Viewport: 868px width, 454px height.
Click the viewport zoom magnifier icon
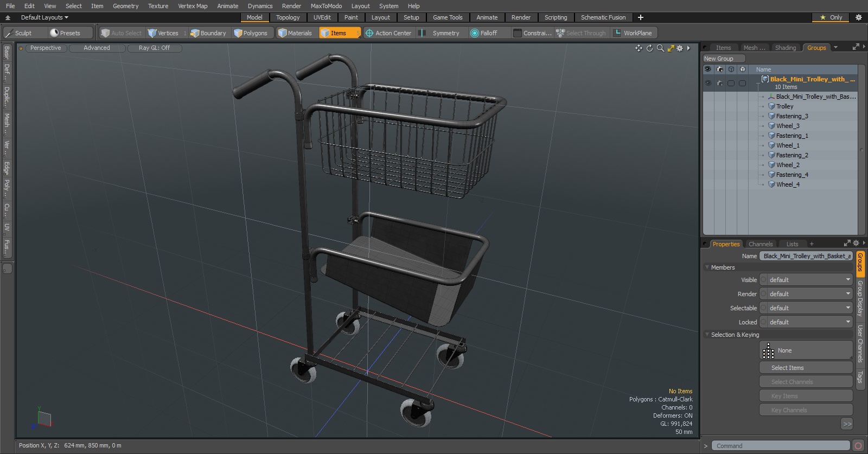point(660,48)
